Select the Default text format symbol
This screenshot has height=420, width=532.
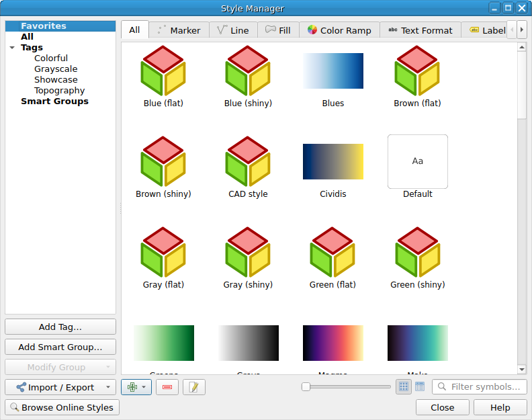(418, 161)
